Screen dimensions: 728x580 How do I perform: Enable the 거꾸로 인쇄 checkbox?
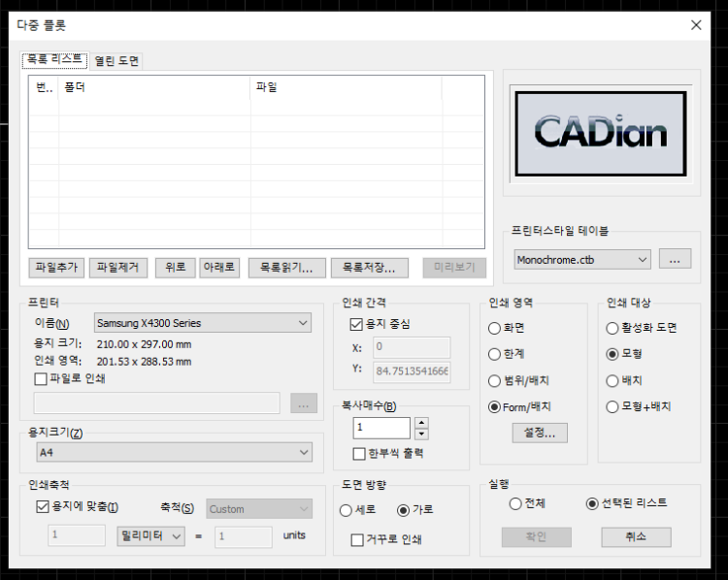357,540
